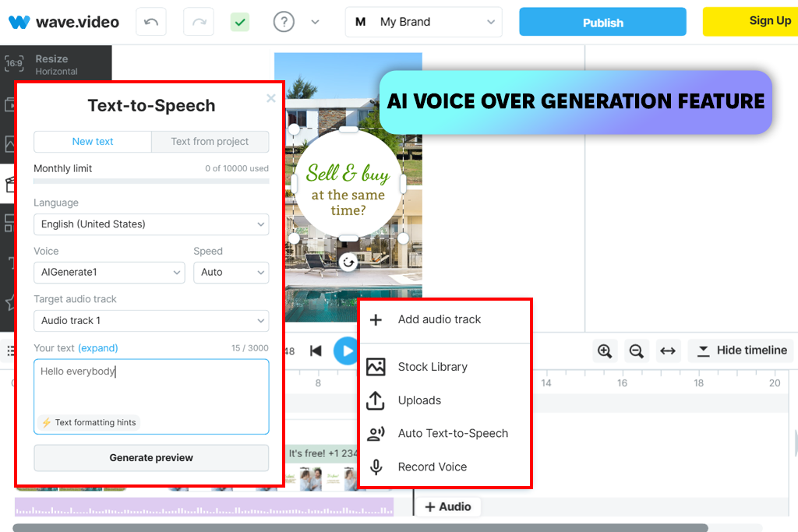The width and height of the screenshot is (798, 532).
Task: Select Add audio track menu item
Action: 445,319
